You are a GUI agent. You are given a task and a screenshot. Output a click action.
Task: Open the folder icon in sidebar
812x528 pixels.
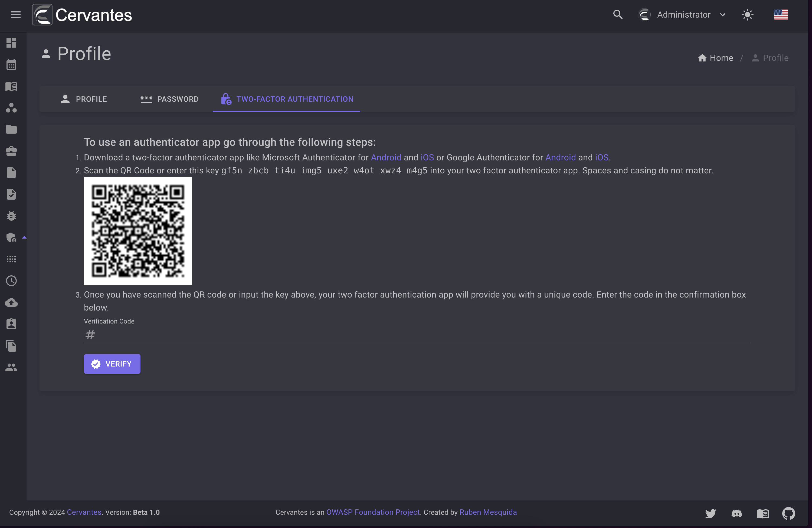(11, 129)
